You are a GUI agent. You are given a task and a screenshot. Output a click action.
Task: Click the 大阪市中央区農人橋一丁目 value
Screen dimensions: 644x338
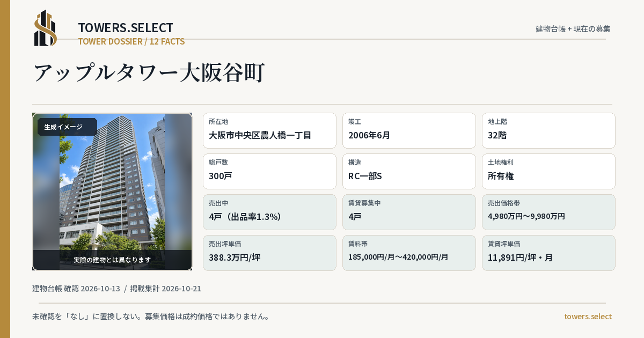[260, 135]
